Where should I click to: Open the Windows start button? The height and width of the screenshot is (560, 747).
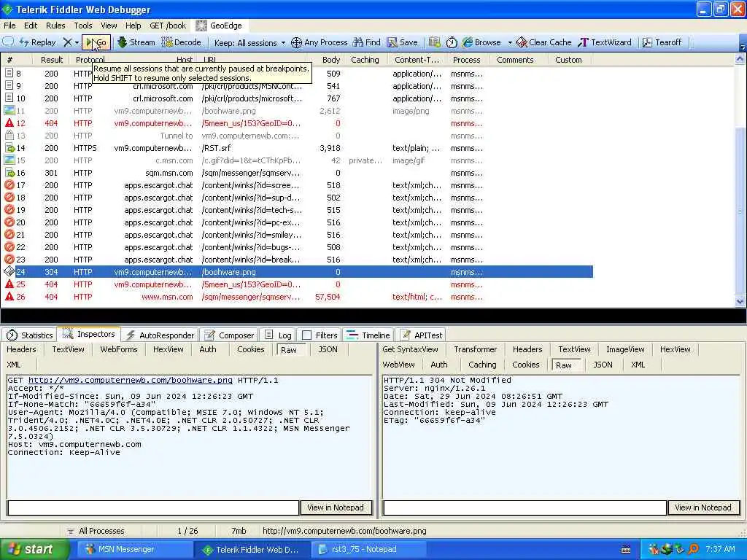point(34,550)
